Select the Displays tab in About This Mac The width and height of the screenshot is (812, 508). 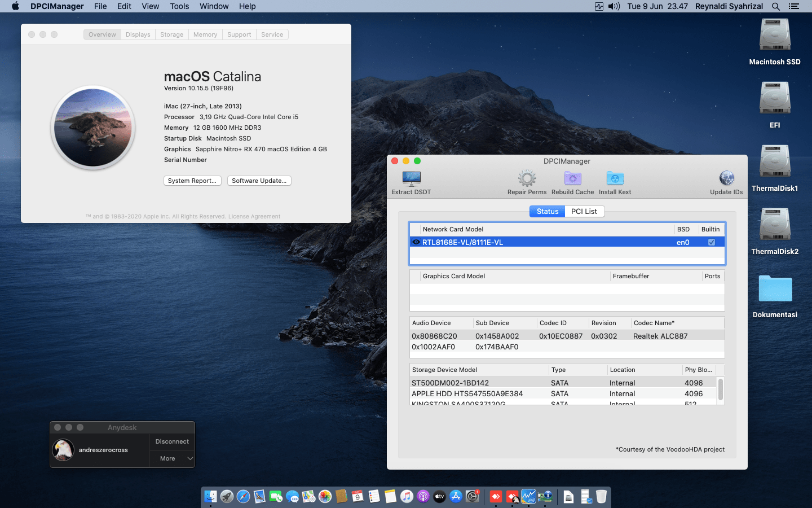(x=138, y=34)
